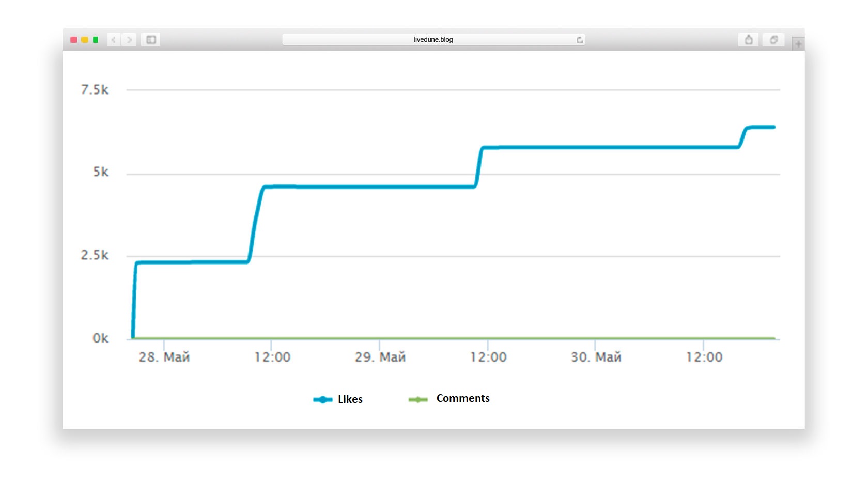The width and height of the screenshot is (868, 482).
Task: Toggle the Likes series legend label
Action: point(350,399)
